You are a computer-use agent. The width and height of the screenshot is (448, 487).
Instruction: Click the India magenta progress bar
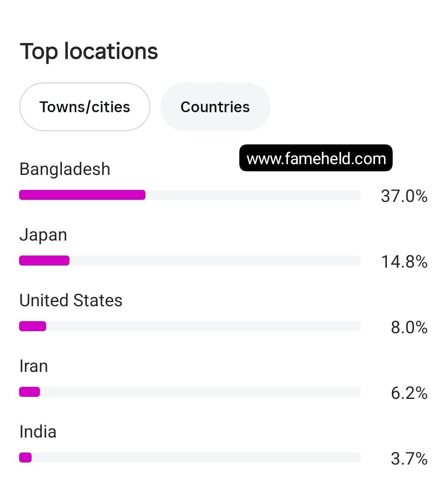tap(25, 457)
